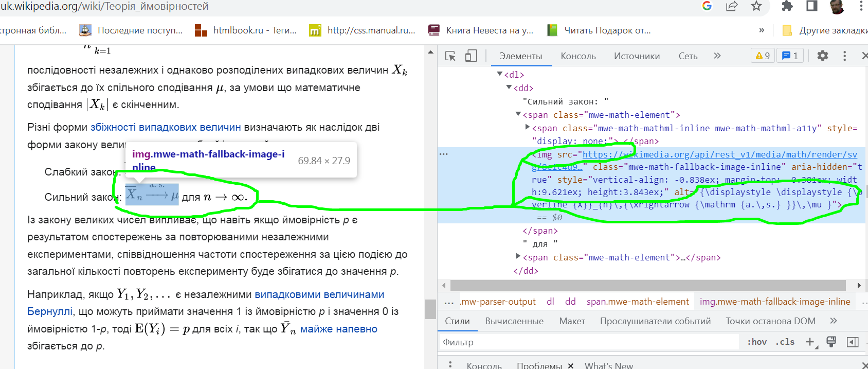Click the new style rule plus icon
This screenshot has width=868, height=369.
point(810,342)
